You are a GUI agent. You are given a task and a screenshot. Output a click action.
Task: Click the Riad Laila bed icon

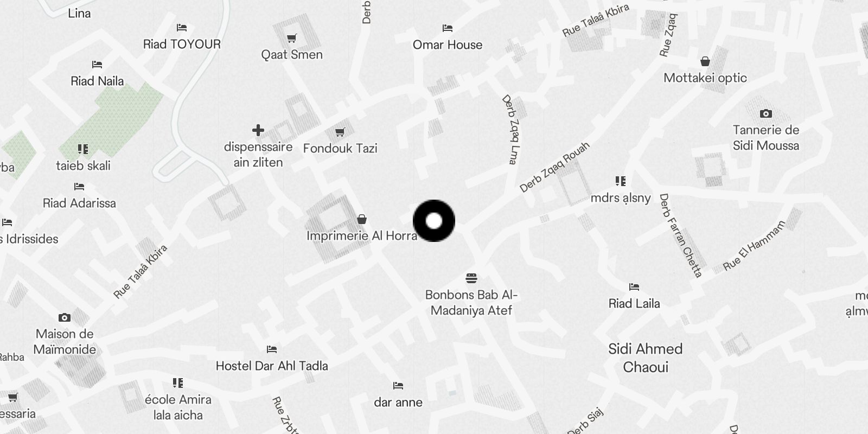(x=634, y=287)
